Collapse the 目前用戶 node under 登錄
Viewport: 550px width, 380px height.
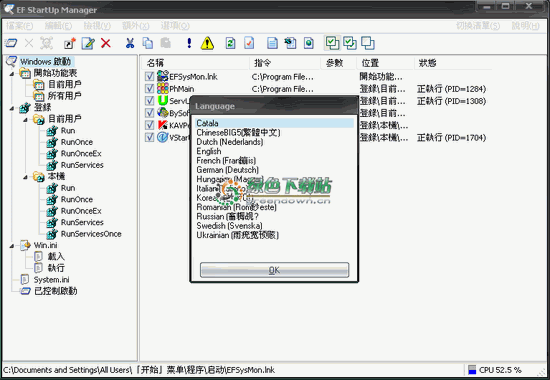click(x=25, y=120)
